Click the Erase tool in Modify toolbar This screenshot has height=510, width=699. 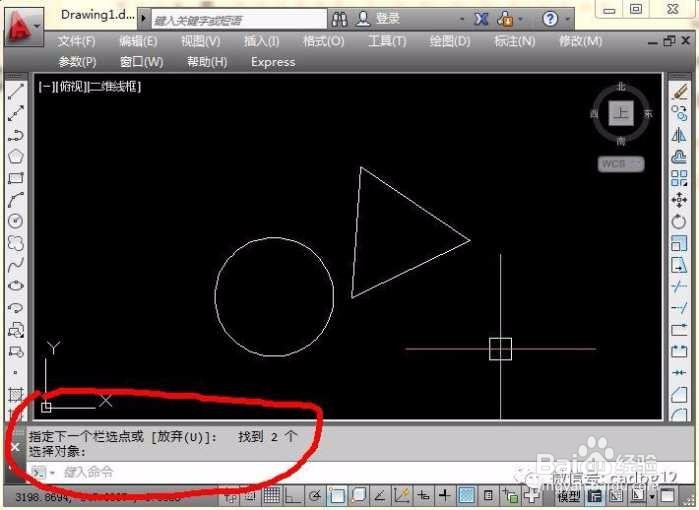click(679, 92)
